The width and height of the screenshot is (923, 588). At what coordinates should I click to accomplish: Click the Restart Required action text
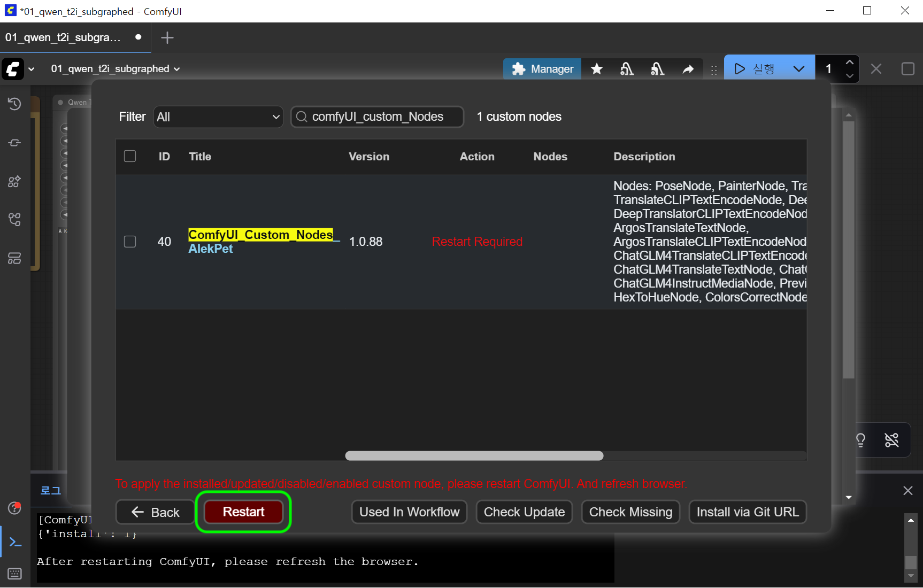pos(477,242)
